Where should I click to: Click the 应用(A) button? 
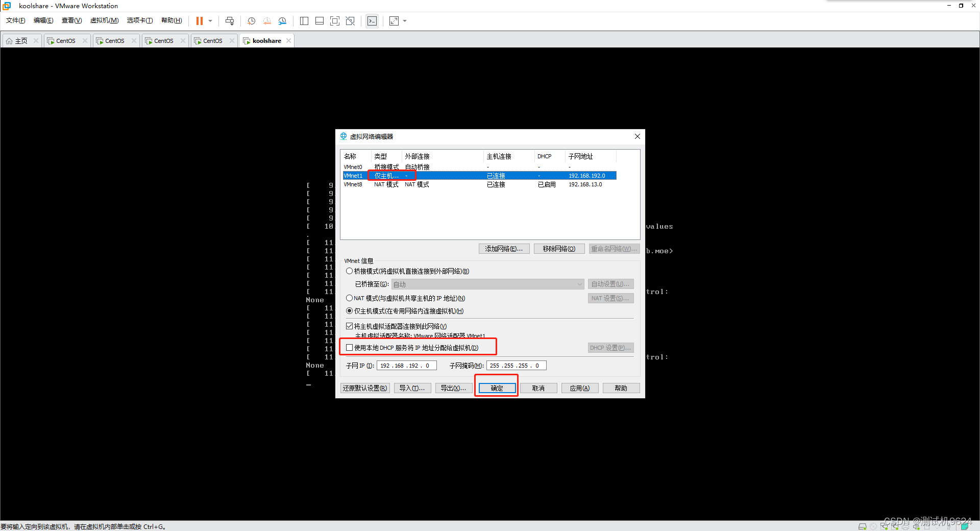580,388
